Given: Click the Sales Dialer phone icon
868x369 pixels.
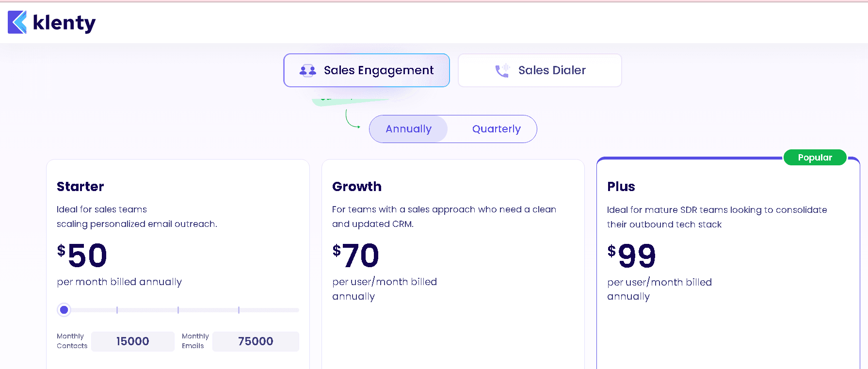Looking at the screenshot, I should (502, 70).
